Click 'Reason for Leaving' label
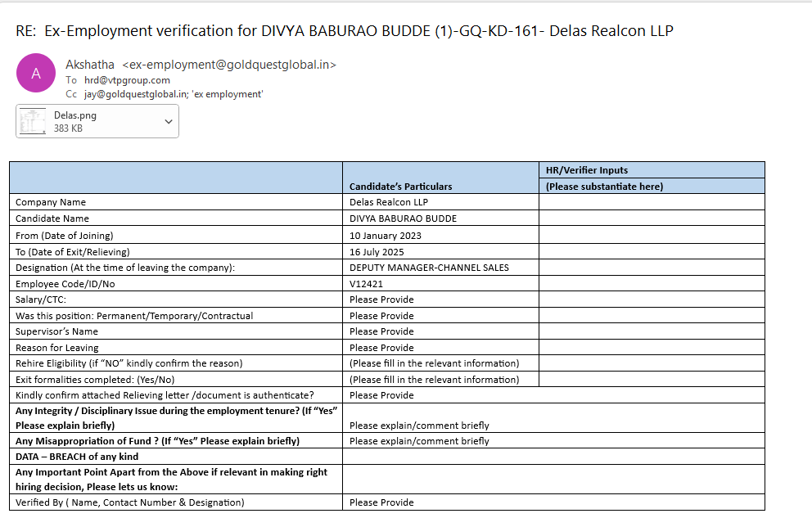 click(x=57, y=348)
